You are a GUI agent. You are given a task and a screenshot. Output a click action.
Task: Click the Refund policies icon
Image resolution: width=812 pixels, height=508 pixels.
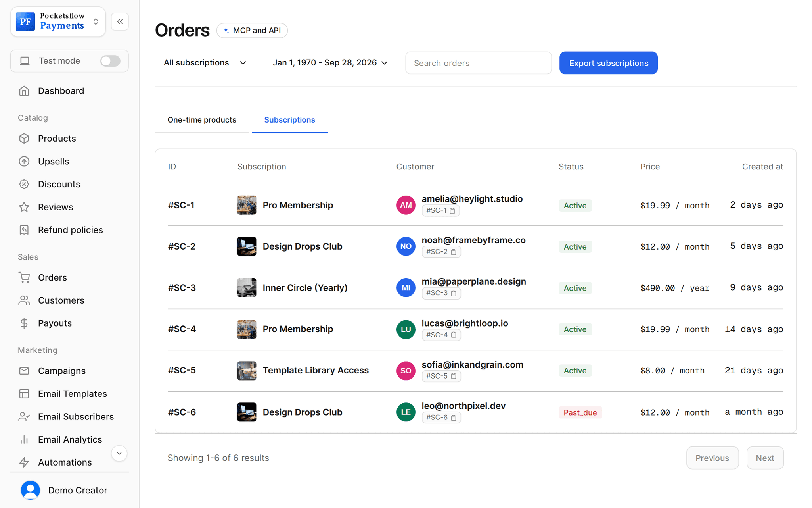(24, 230)
